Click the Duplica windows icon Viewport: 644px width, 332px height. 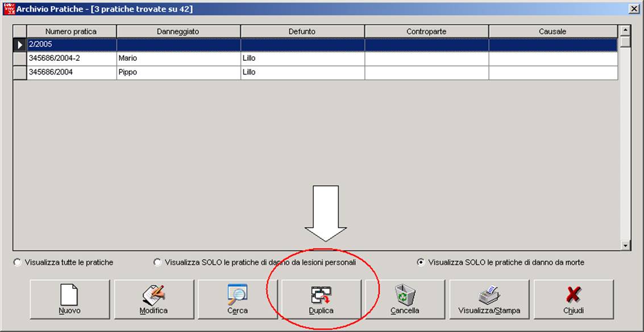point(321,296)
